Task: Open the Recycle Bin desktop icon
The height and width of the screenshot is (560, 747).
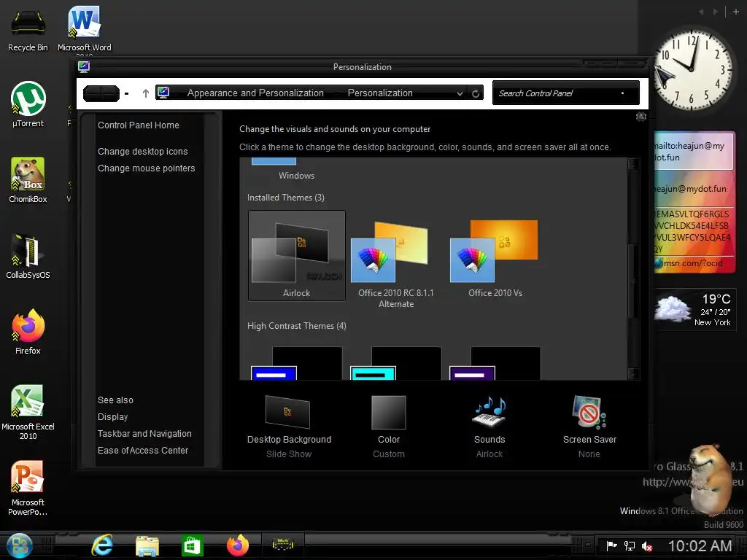Action: pyautogui.click(x=28, y=29)
